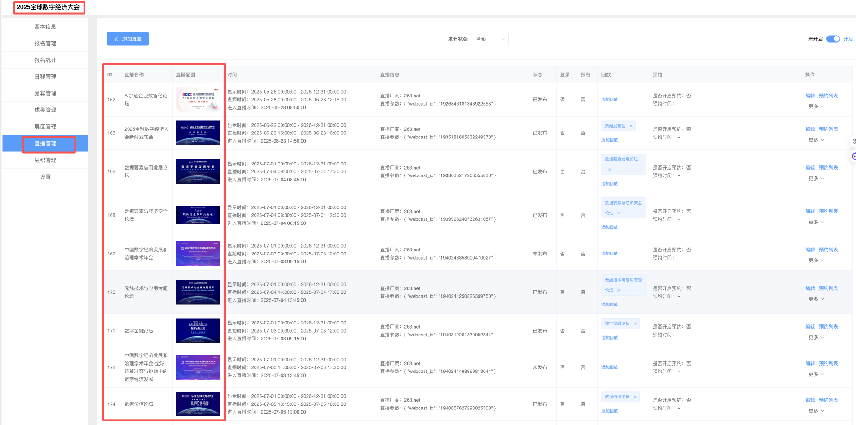Click the edit link in the first row
Viewport: 856px width, 425px height.
pyautogui.click(x=810, y=95)
